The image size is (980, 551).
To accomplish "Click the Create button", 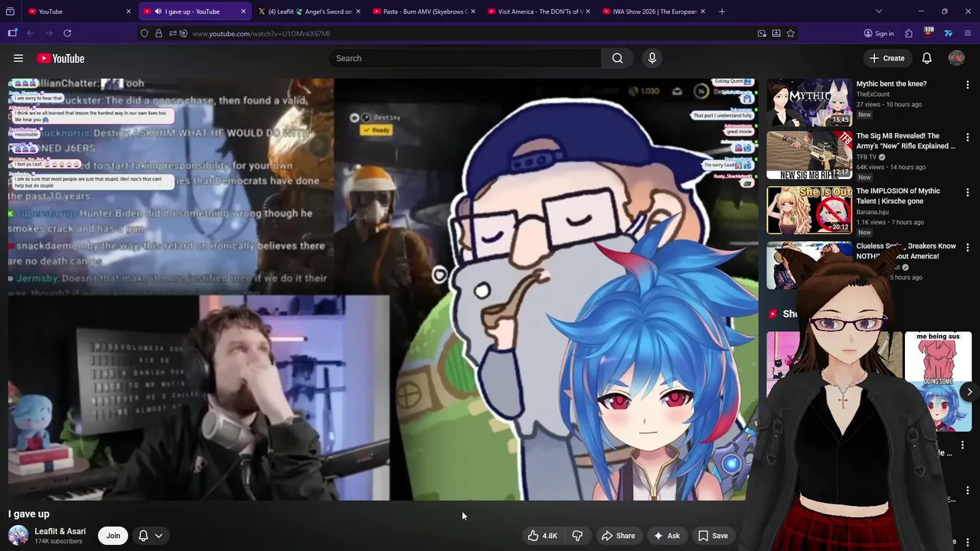I will [887, 58].
